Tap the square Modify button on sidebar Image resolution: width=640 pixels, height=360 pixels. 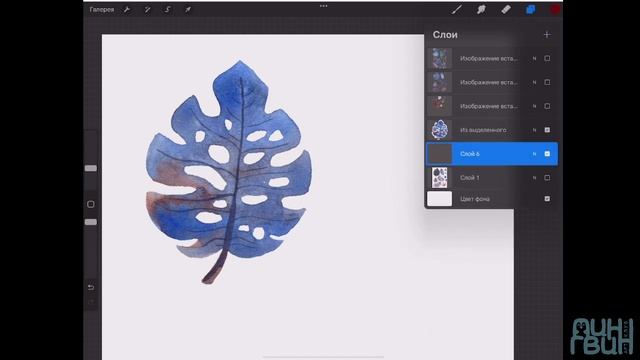[x=91, y=204]
